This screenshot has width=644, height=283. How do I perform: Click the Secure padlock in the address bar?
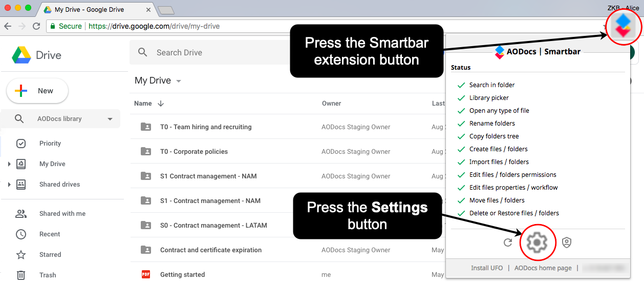52,26
